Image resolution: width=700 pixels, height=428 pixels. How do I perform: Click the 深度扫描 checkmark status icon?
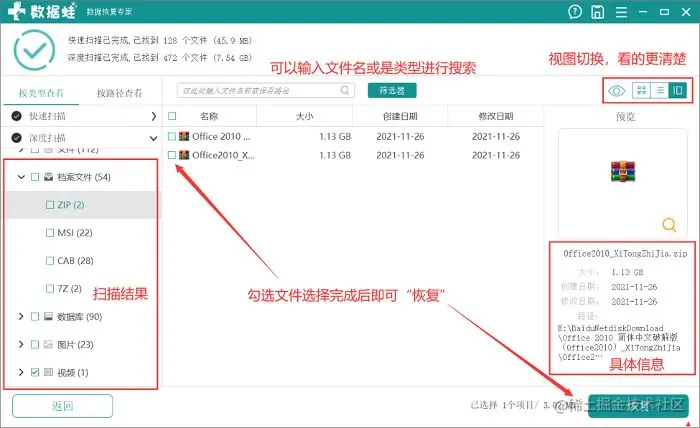[x=17, y=137]
